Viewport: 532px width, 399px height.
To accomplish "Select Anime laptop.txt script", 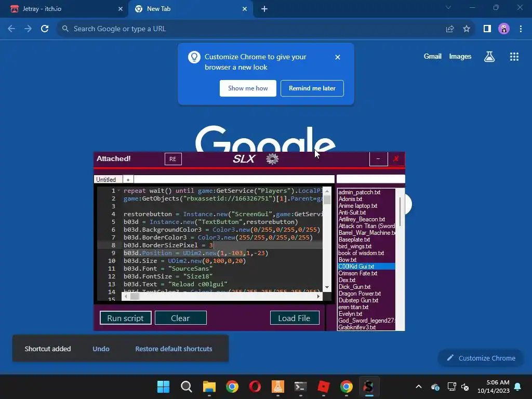I will [358, 206].
